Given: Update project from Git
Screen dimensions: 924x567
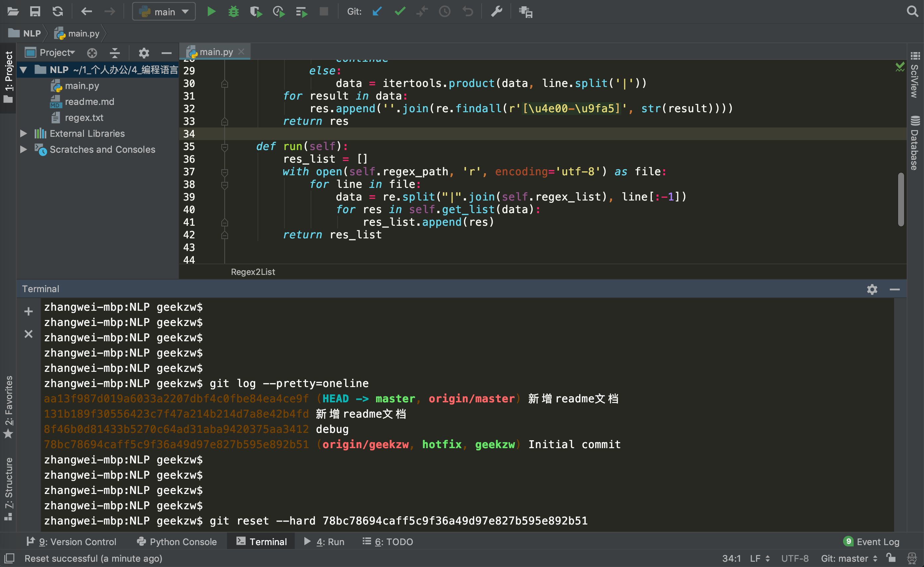Looking at the screenshot, I should tap(377, 11).
